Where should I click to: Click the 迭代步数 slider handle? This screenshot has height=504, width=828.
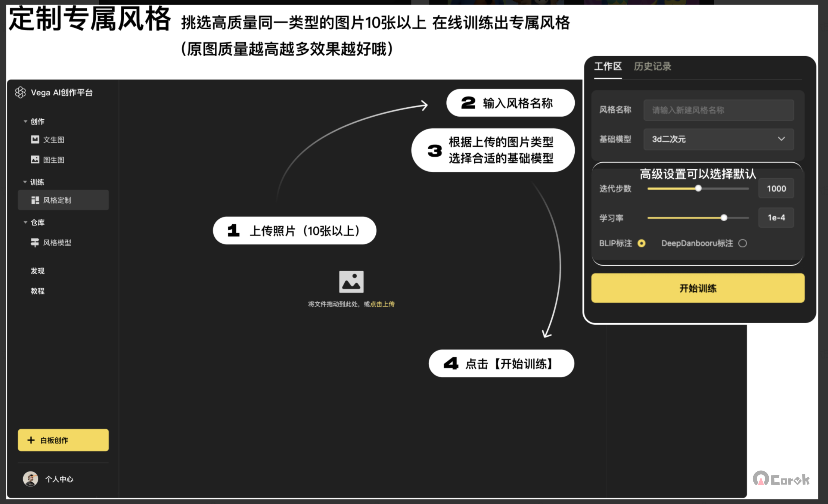[698, 189]
